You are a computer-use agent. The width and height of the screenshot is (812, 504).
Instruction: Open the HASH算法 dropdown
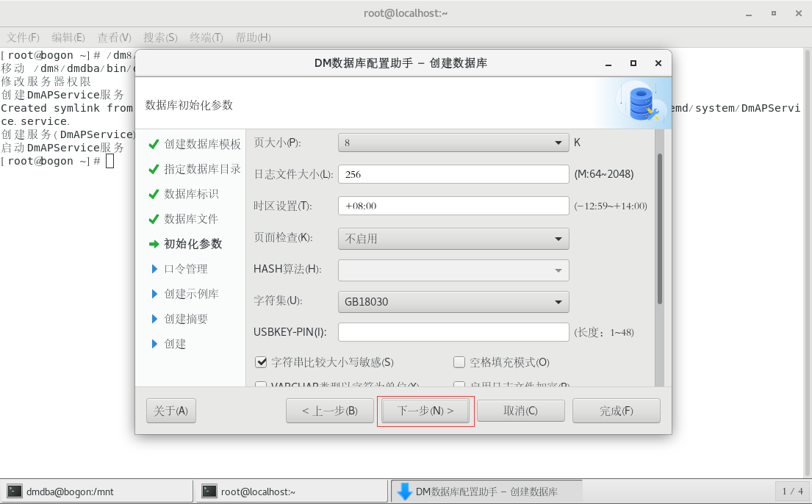(x=453, y=270)
